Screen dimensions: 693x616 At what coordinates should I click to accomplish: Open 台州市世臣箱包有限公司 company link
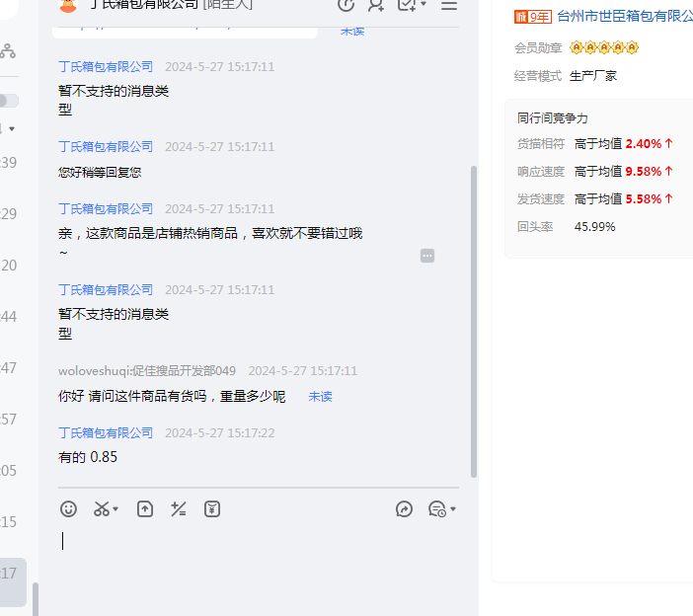pyautogui.click(x=624, y=16)
